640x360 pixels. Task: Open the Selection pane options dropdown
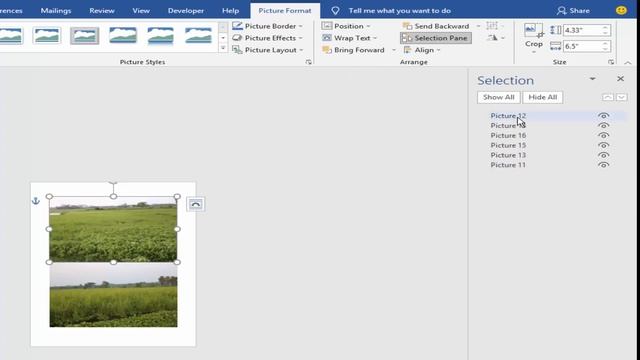(x=592, y=79)
